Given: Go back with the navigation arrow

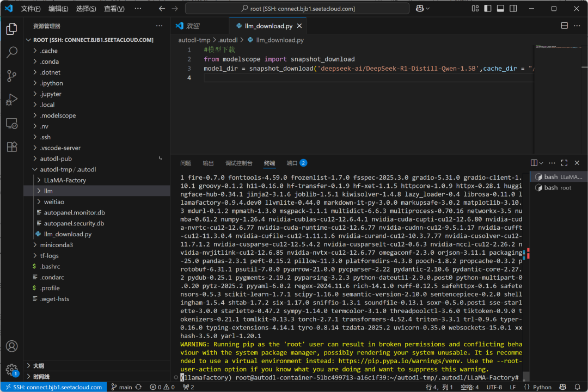Looking at the screenshot, I should pos(162,8).
